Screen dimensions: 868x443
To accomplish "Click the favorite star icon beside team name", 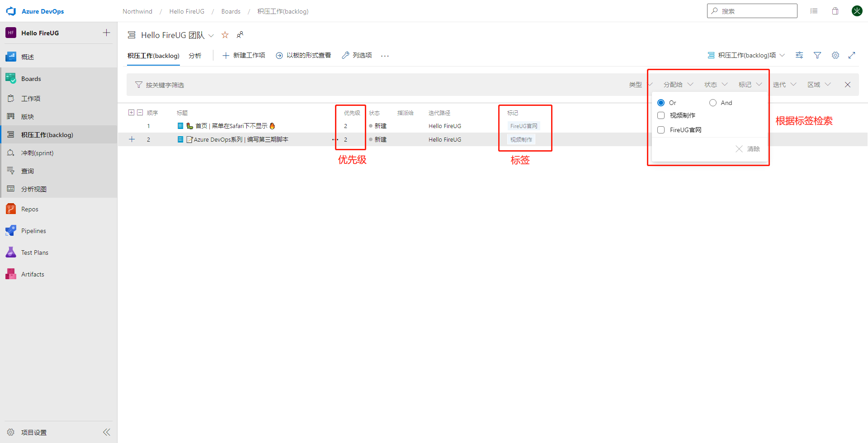I will pyautogui.click(x=225, y=35).
